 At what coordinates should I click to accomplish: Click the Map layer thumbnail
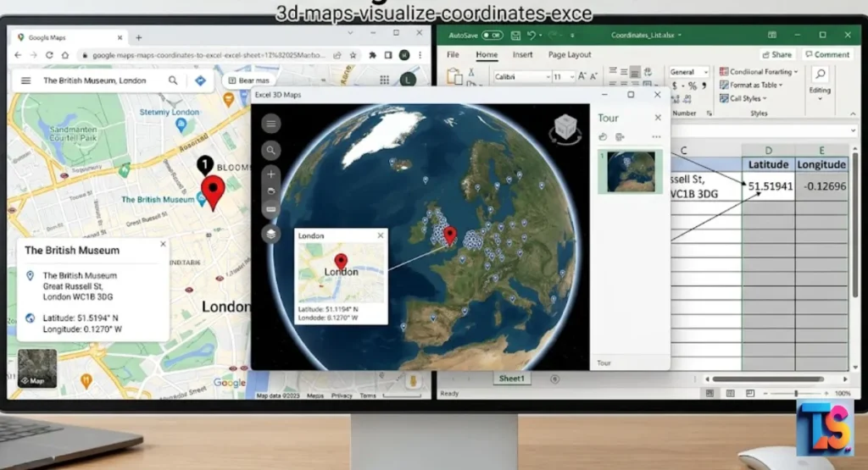pyautogui.click(x=37, y=368)
